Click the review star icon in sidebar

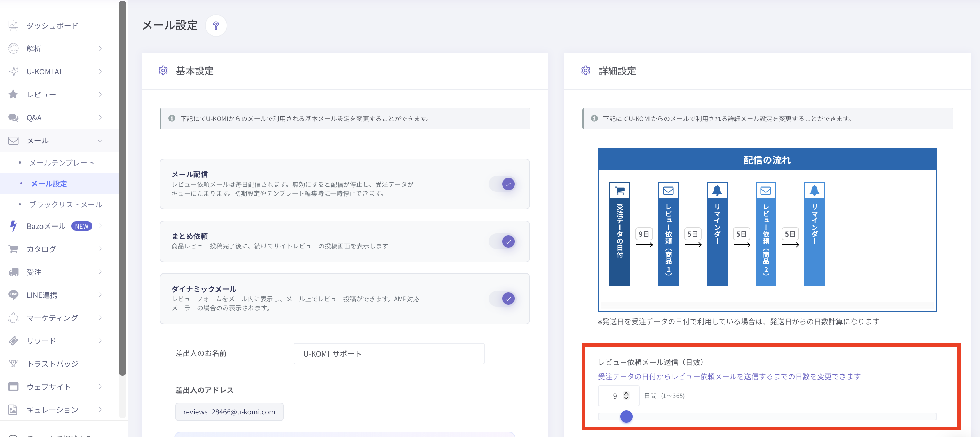click(x=13, y=94)
